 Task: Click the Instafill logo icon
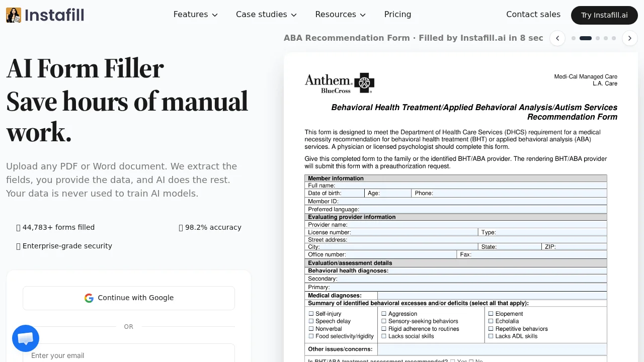pos(14,15)
